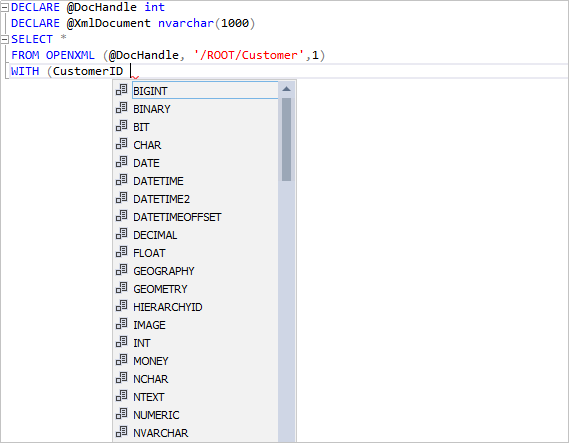
Task: Click the datatype icon beside BINARY
Action: 122,108
